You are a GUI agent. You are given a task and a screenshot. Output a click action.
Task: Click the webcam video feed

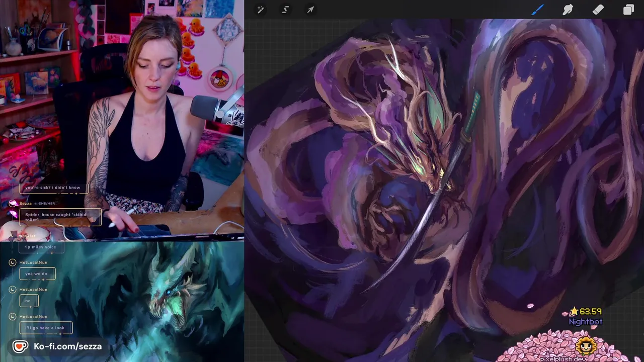pos(122,120)
